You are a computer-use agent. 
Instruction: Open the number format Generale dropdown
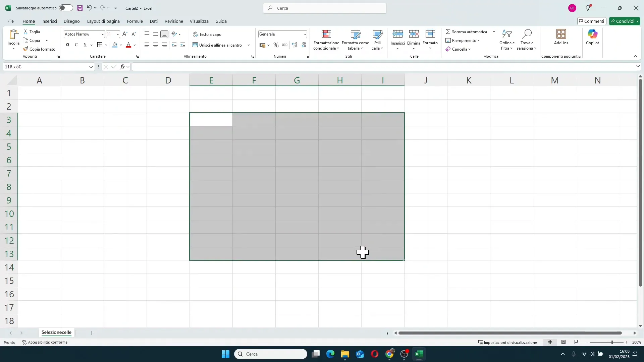305,34
